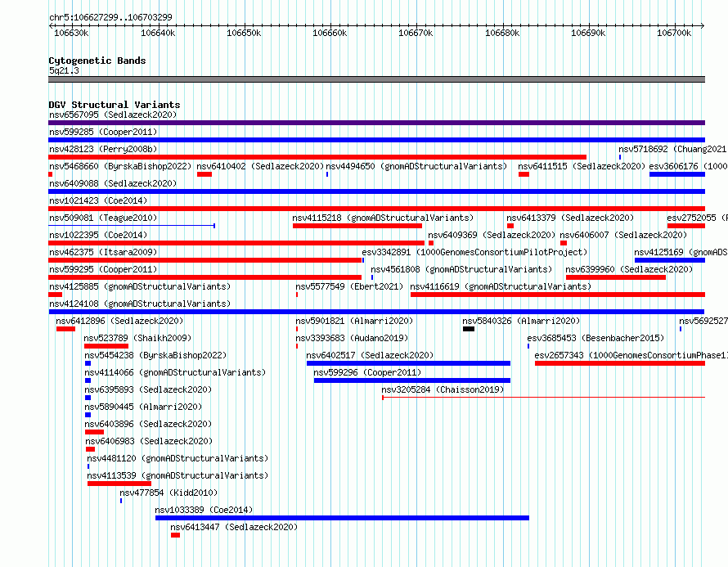728x567 pixels.
Task: Select the nsv6412896 (Sedlazeck2020) label
Action: point(119,321)
